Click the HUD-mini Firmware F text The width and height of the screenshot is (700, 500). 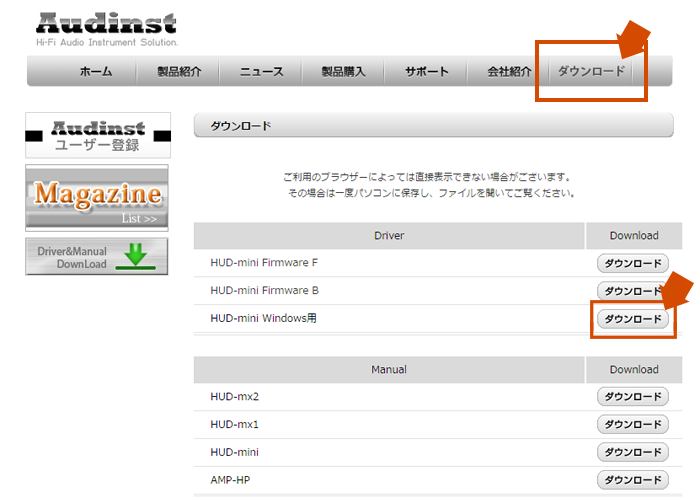click(x=264, y=262)
